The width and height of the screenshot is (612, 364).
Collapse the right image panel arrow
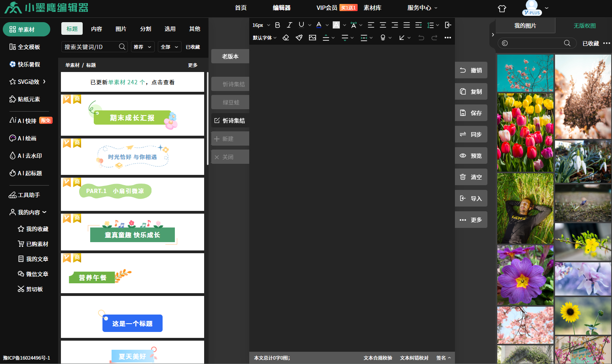[x=493, y=35]
